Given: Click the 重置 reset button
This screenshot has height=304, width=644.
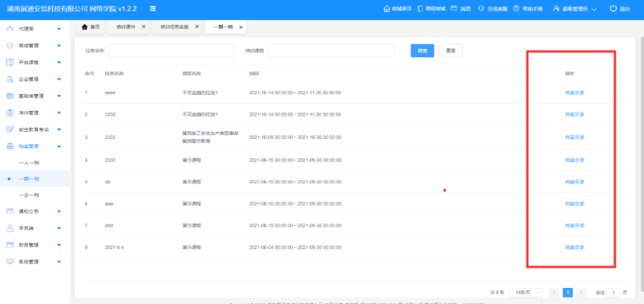Looking at the screenshot, I should [451, 51].
